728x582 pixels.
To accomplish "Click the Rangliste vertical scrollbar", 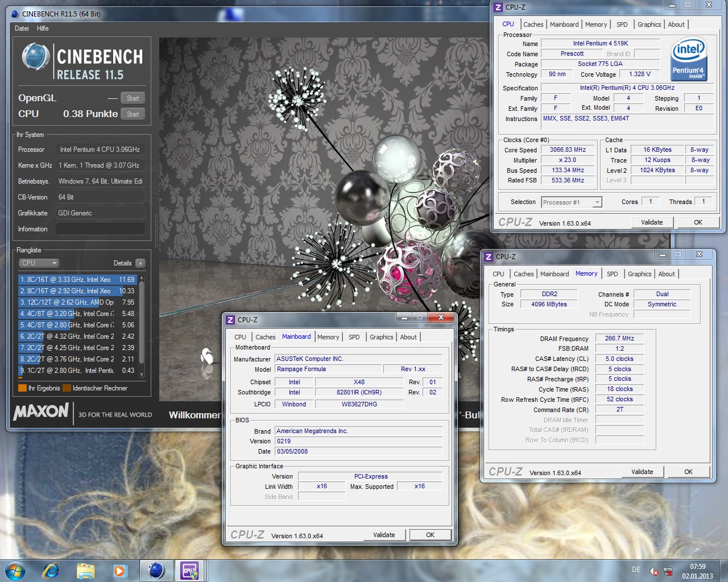I will coord(142,327).
